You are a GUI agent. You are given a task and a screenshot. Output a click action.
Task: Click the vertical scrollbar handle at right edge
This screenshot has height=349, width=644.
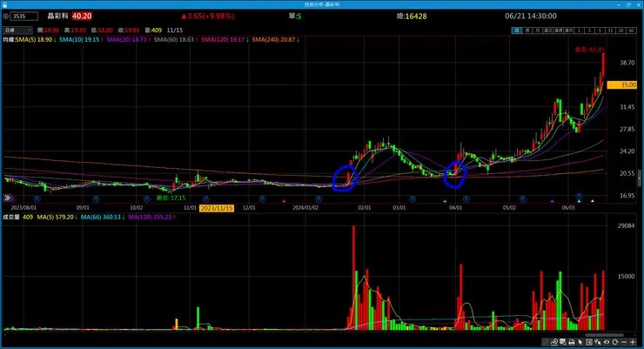click(x=639, y=179)
